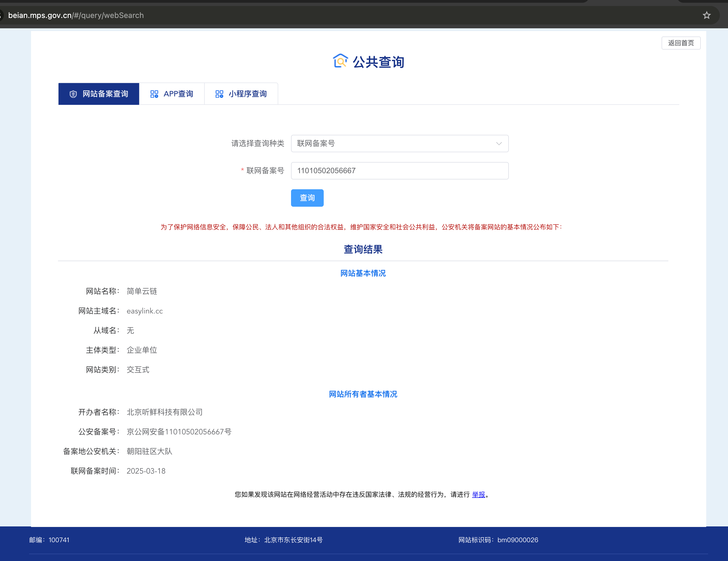Click the chevron arrow in 联网备案号 selector
The width and height of the screenshot is (728, 561).
pyautogui.click(x=499, y=144)
